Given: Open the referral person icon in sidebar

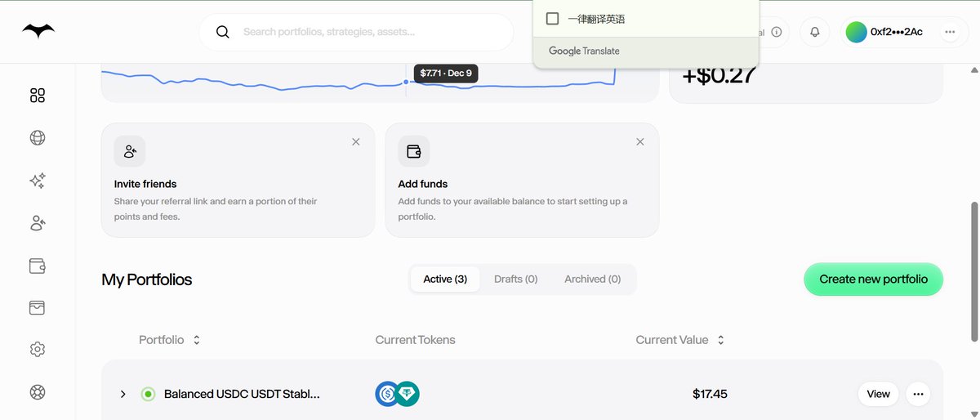Looking at the screenshot, I should [37, 223].
